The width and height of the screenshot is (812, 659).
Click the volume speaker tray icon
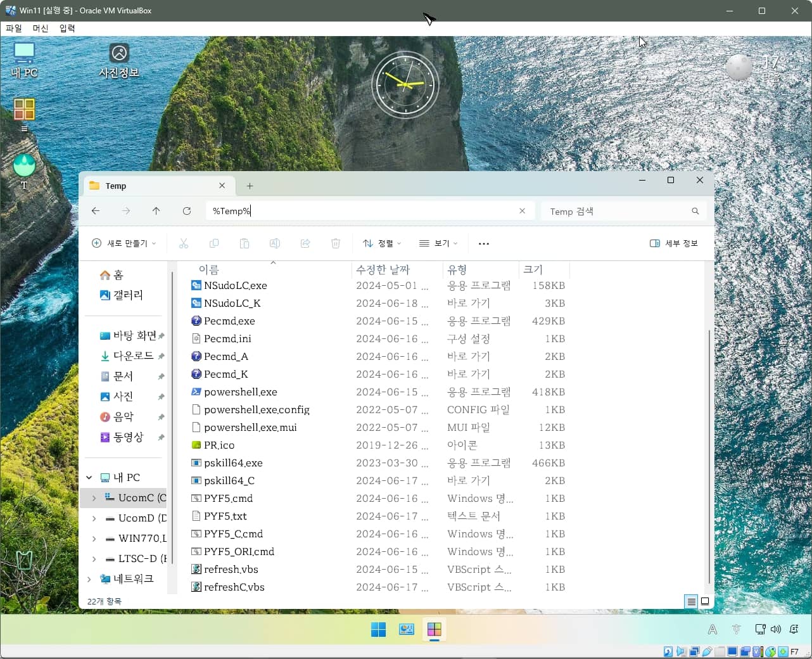tap(776, 629)
